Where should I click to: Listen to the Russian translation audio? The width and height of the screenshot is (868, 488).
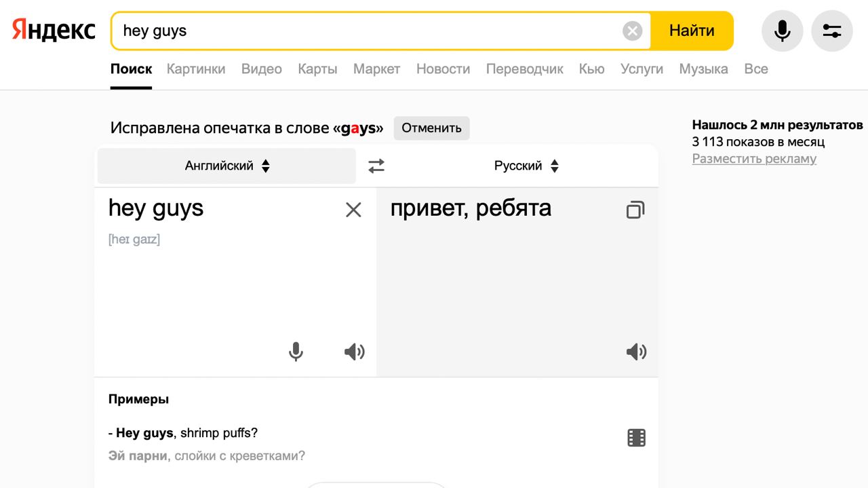click(636, 352)
